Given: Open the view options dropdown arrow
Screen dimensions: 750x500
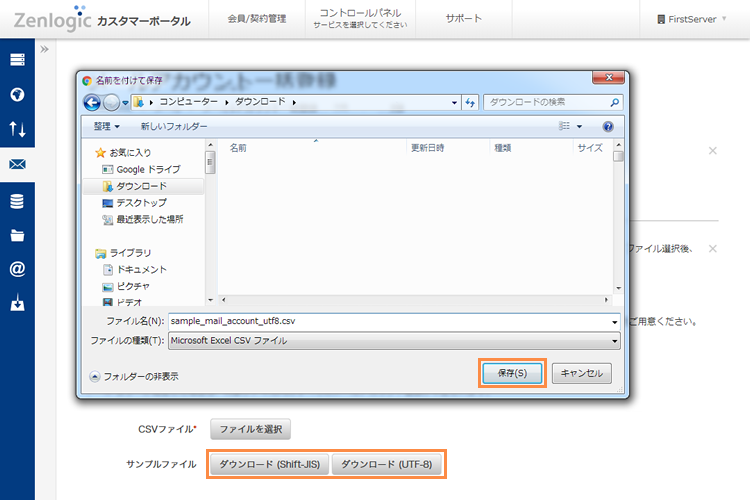Looking at the screenshot, I should [x=579, y=127].
